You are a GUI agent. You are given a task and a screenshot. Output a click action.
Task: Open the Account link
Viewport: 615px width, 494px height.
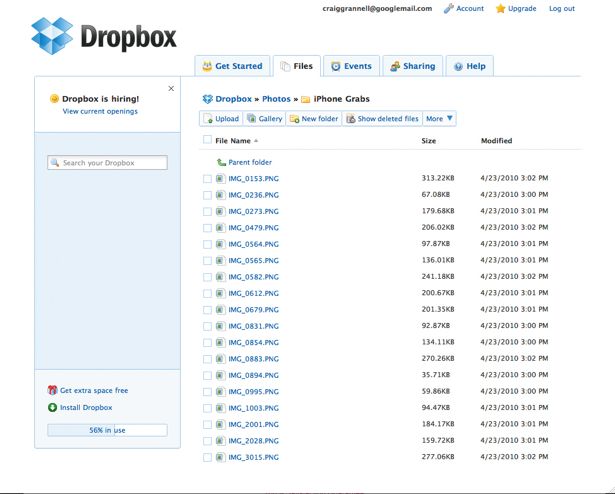(x=470, y=9)
